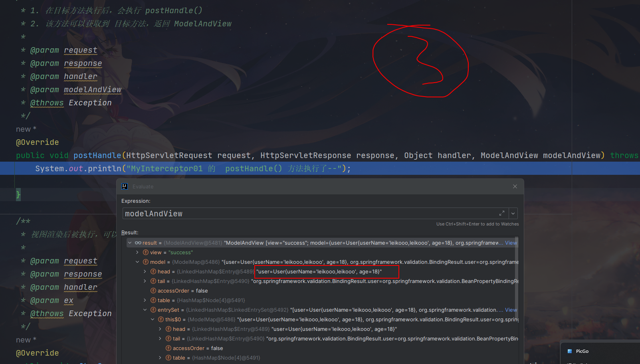Click field icon of view = "success"
Viewport: 640px width, 364px height.
146,252
